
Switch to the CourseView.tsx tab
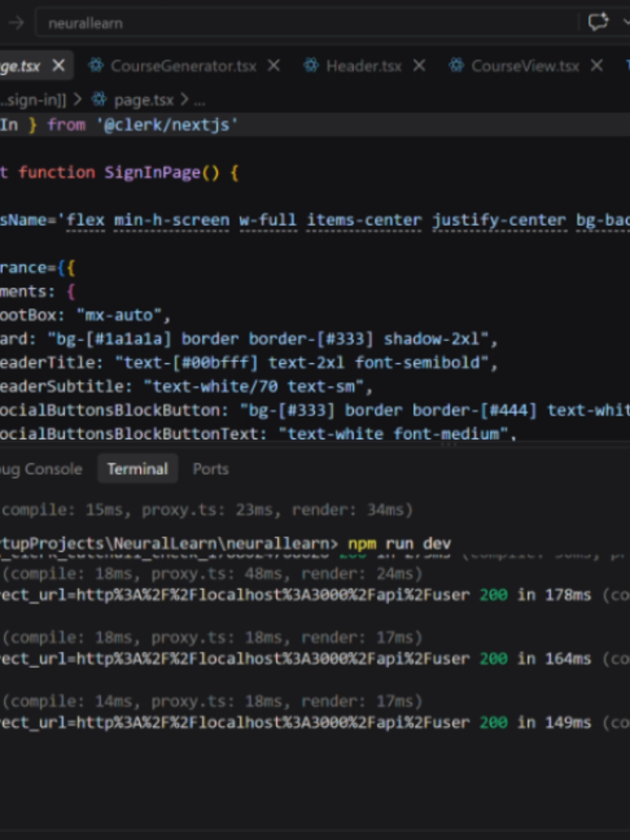point(525,65)
